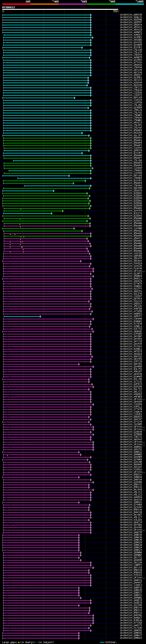Click hit label UniRef100_C1MZI5
The width and height of the screenshot is (146, 644).
tap(131, 100)
